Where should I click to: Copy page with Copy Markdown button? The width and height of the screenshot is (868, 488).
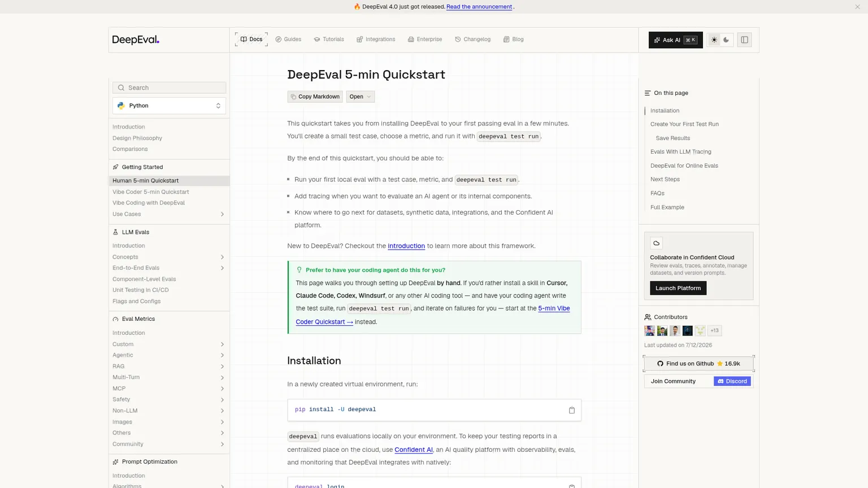[315, 97]
